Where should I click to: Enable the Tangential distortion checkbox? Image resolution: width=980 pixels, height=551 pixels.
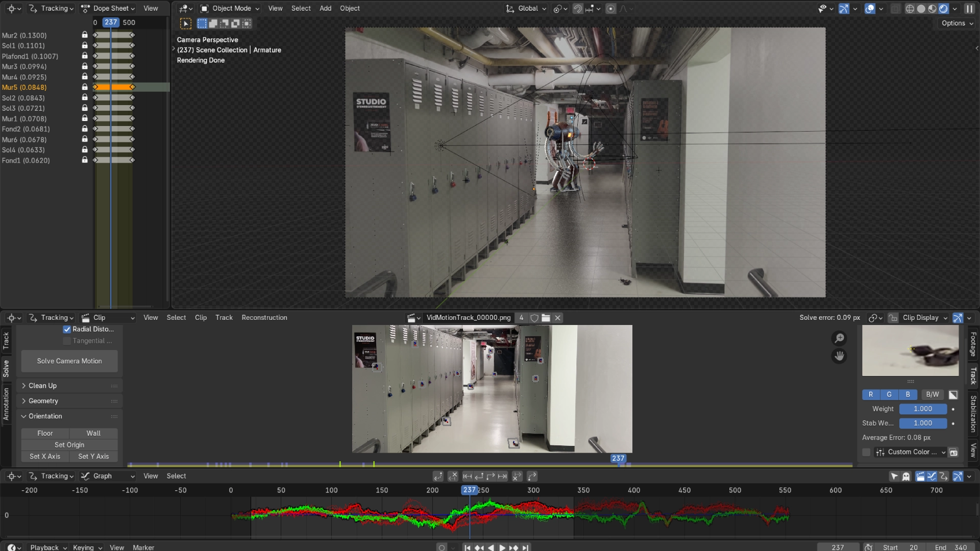[x=67, y=340]
